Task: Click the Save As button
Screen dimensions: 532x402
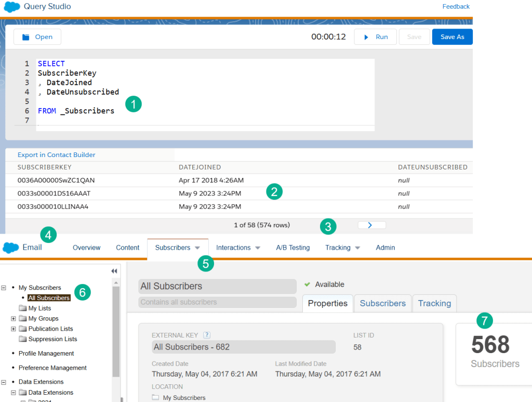Action: 451,36
